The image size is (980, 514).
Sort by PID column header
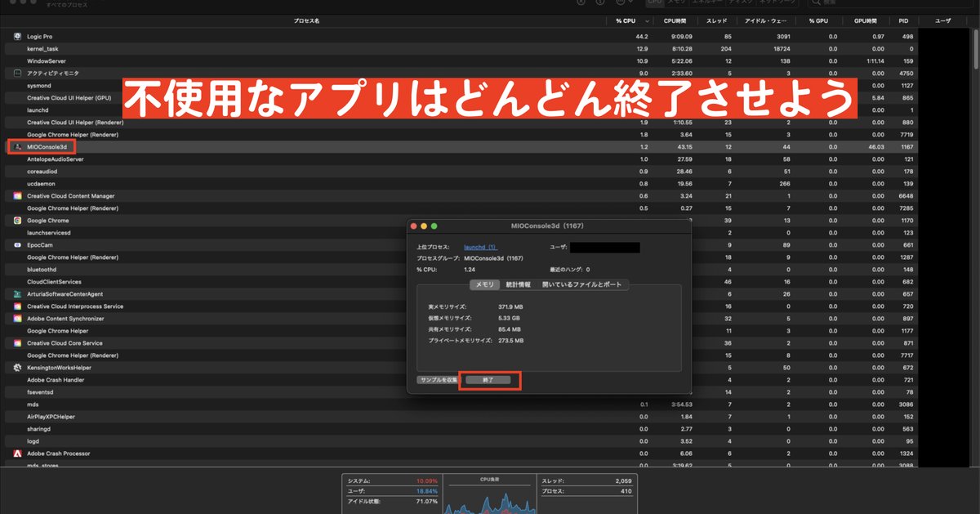[x=902, y=20]
